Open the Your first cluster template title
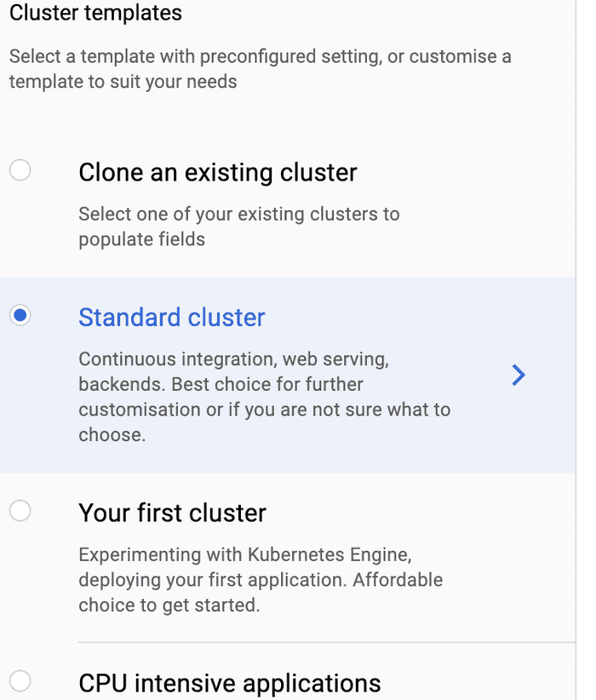This screenshot has width=596, height=700. click(x=172, y=513)
